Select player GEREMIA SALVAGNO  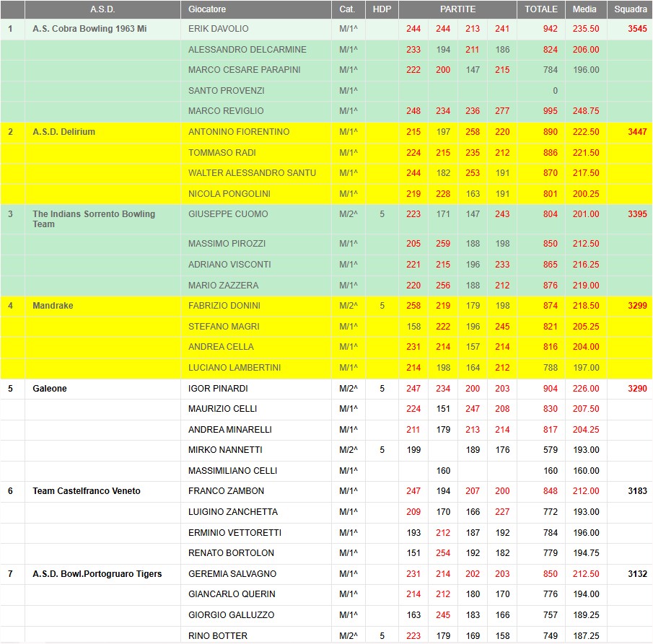click(x=232, y=573)
